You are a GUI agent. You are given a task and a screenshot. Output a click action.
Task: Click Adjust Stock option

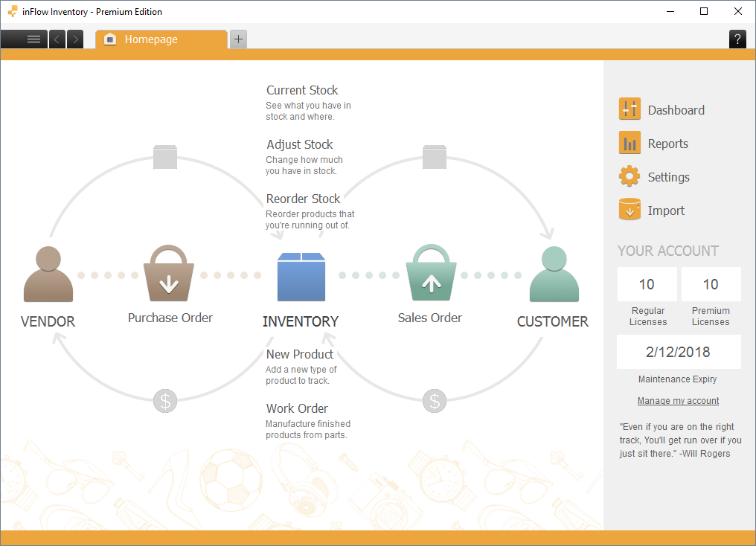point(300,144)
